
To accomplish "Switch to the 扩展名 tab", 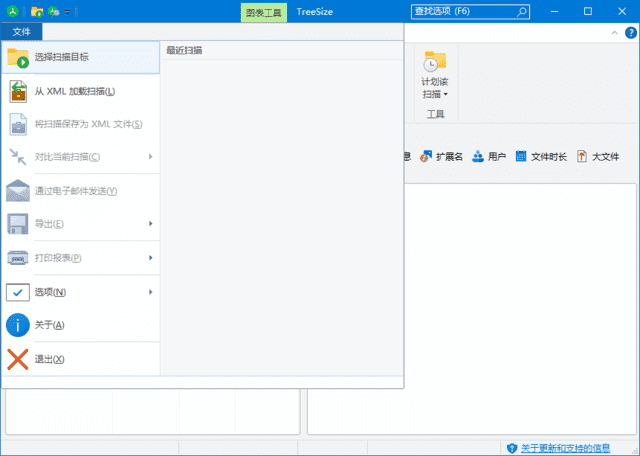I will 442,157.
